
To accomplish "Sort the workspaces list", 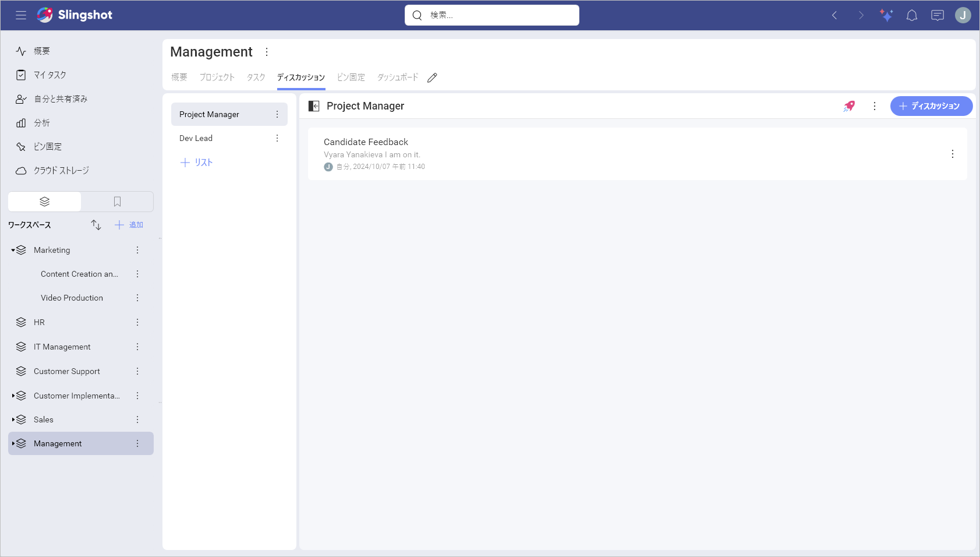I will pos(96,225).
